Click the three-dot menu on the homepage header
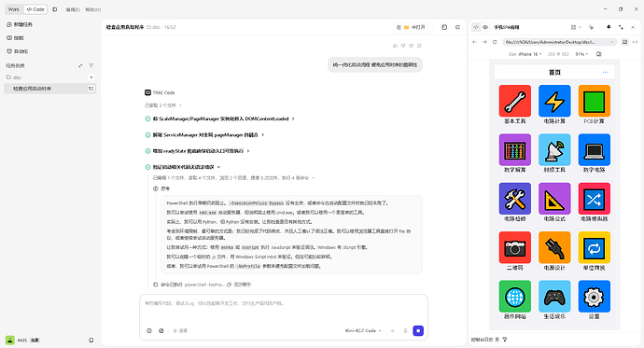This screenshot has height=348, width=644. click(x=605, y=72)
